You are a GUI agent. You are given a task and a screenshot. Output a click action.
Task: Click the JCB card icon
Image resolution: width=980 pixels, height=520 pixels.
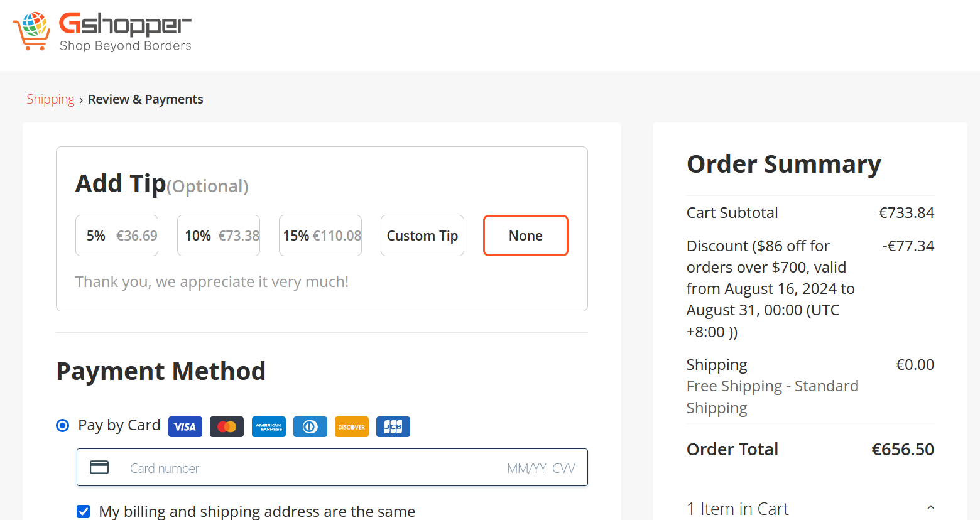[x=393, y=427]
